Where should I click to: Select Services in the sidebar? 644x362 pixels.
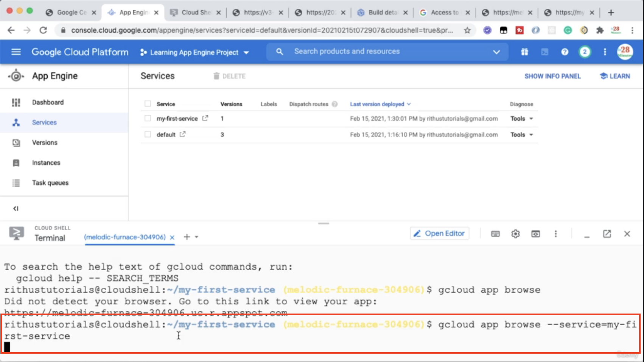click(x=64, y=122)
